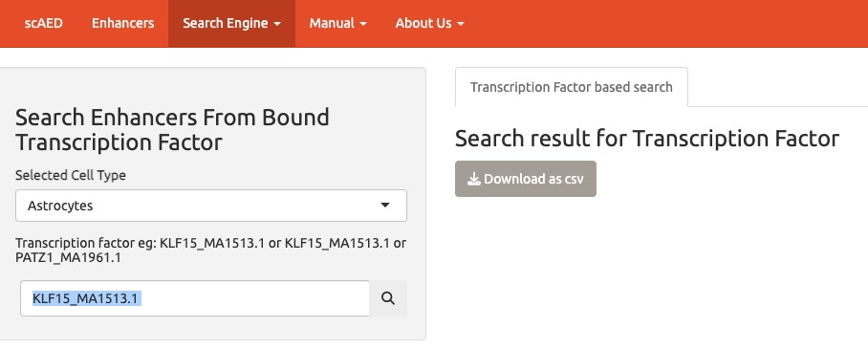Click the highlighted KLF15_MA1513.1 text
The image size is (868, 349).
[85, 298]
